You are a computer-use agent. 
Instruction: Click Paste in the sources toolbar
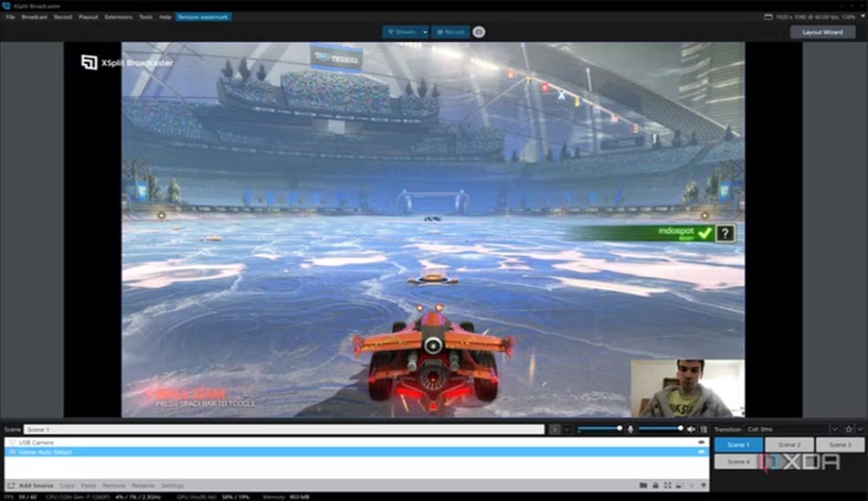tap(89, 485)
